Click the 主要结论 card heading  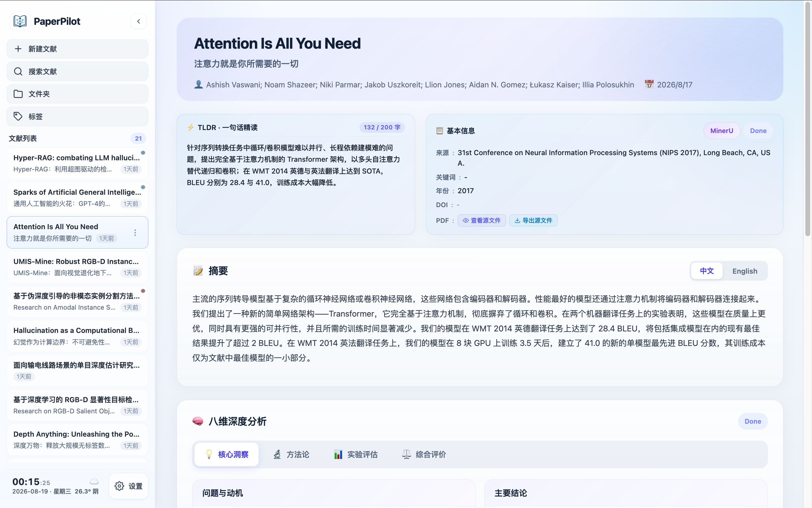[511, 493]
